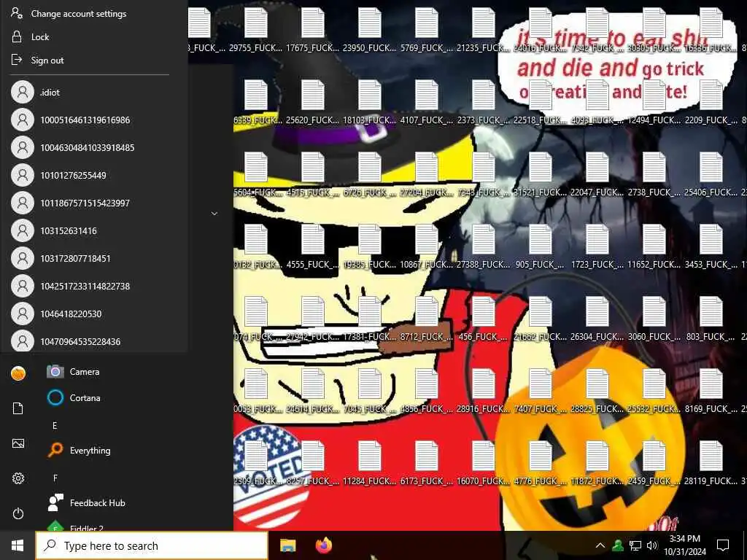The height and width of the screenshot is (560, 747).
Task: Click the Windows Start button
Action: pos(18,545)
